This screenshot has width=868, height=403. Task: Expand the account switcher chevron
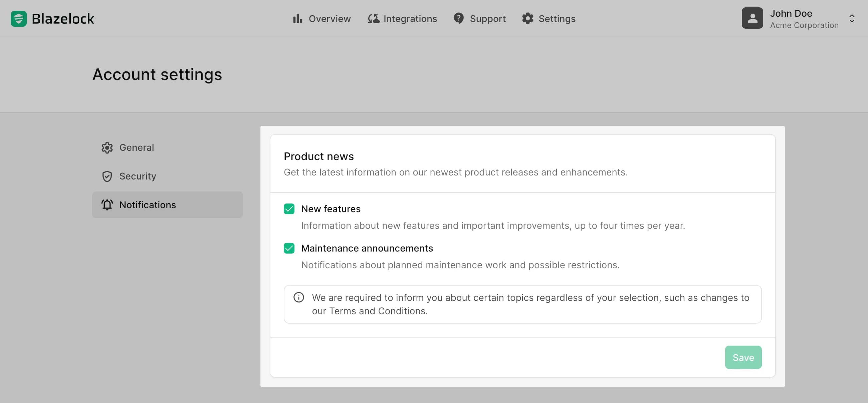pos(852,19)
